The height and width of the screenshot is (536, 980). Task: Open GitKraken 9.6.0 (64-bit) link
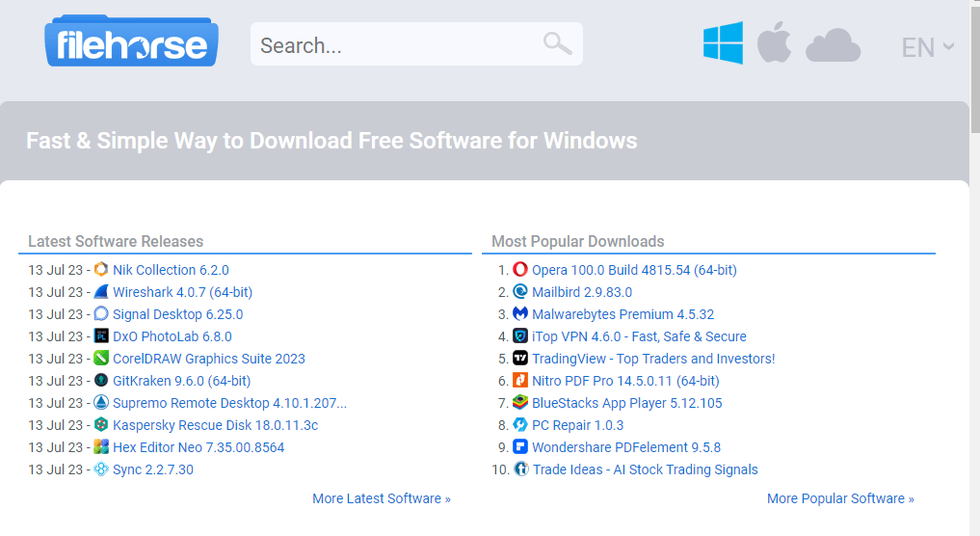[181, 381]
